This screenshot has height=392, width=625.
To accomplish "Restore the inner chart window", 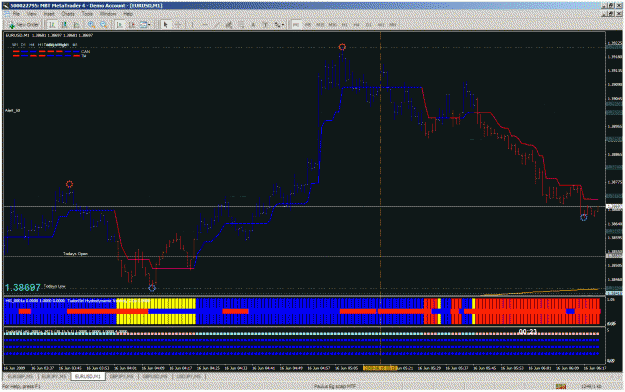I will [x=611, y=14].
